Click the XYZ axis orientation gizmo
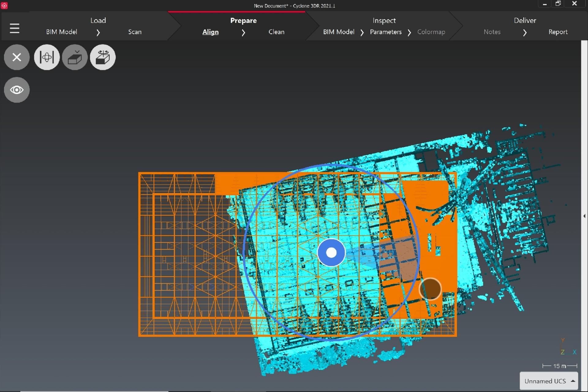 (568, 347)
